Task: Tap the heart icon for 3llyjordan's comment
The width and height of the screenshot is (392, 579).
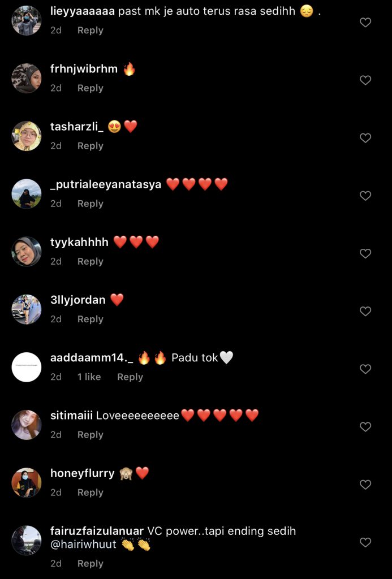Action: [x=365, y=312]
